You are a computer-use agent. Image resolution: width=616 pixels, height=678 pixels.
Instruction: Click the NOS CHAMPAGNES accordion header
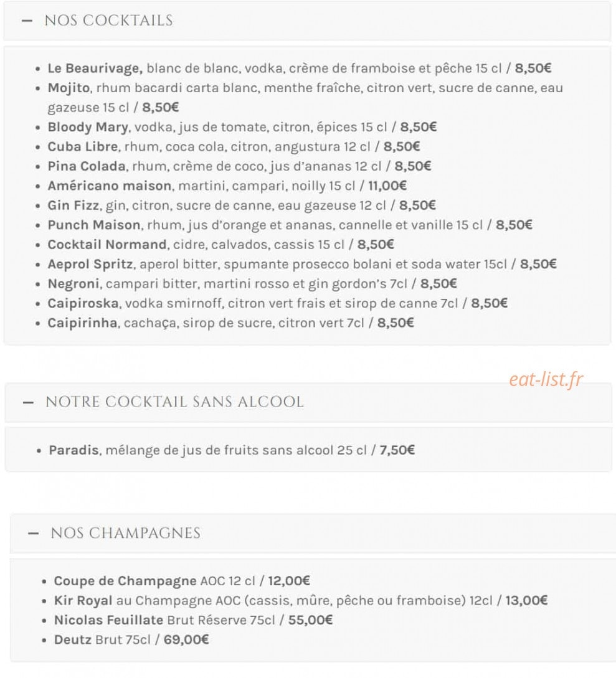tap(313, 533)
